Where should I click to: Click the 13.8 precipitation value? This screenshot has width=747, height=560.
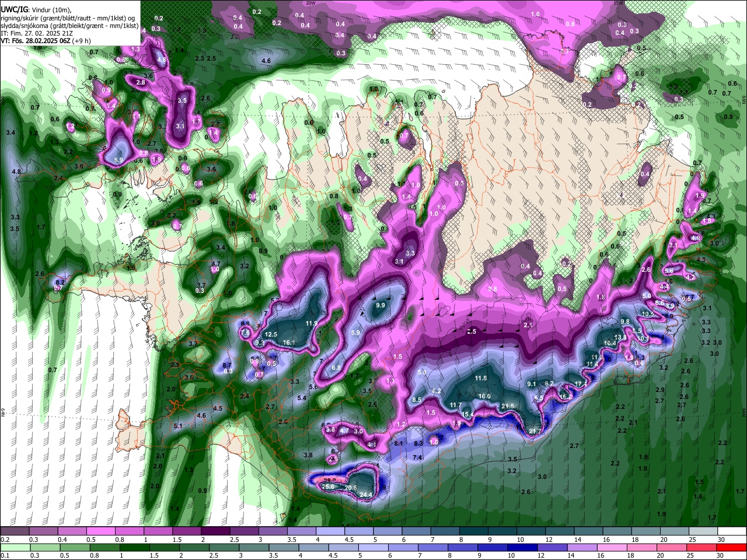(x=621, y=338)
